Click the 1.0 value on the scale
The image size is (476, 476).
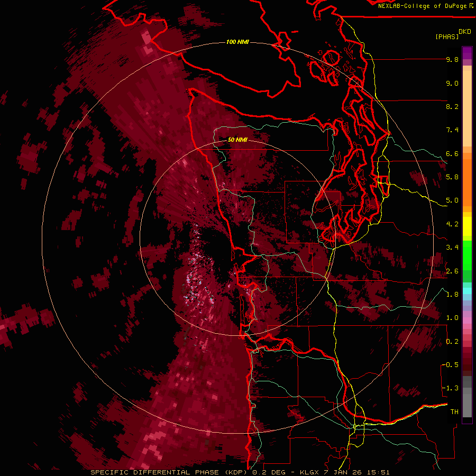tap(452, 318)
